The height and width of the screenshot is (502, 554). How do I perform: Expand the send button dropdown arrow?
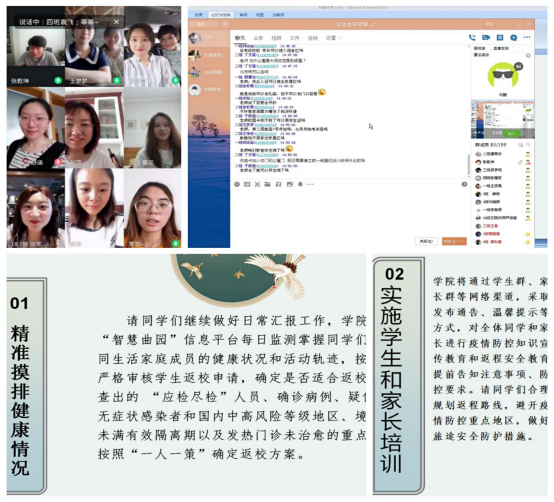tap(462, 241)
